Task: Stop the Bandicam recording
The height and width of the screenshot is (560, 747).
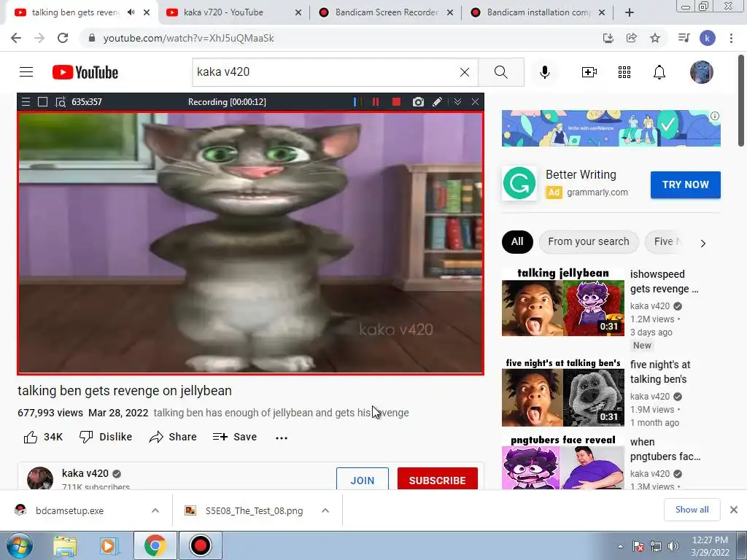Action: pos(396,102)
